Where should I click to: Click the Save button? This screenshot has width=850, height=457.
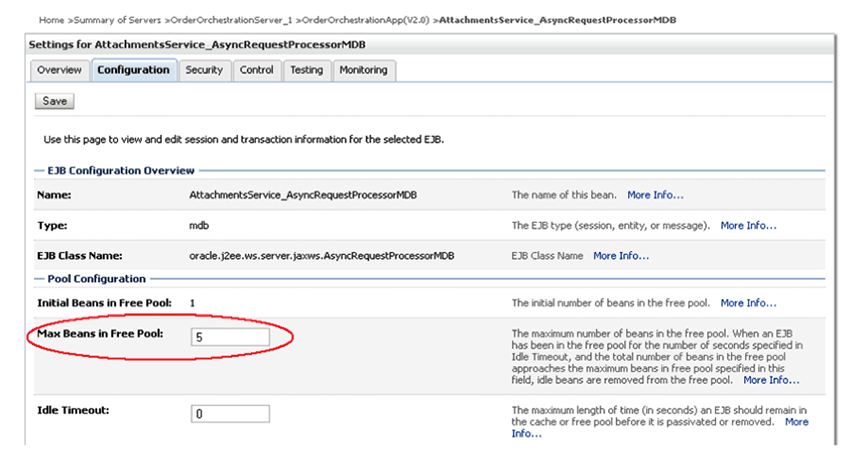point(54,101)
